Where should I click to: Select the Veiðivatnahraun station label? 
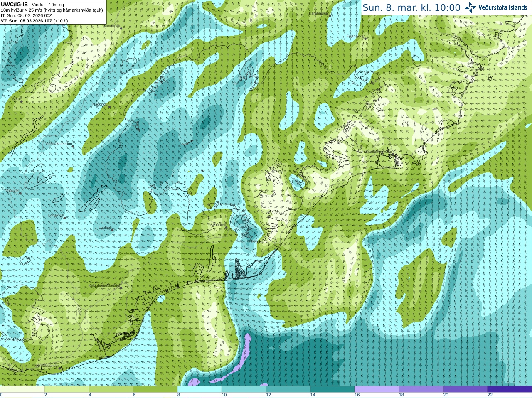[59, 144]
